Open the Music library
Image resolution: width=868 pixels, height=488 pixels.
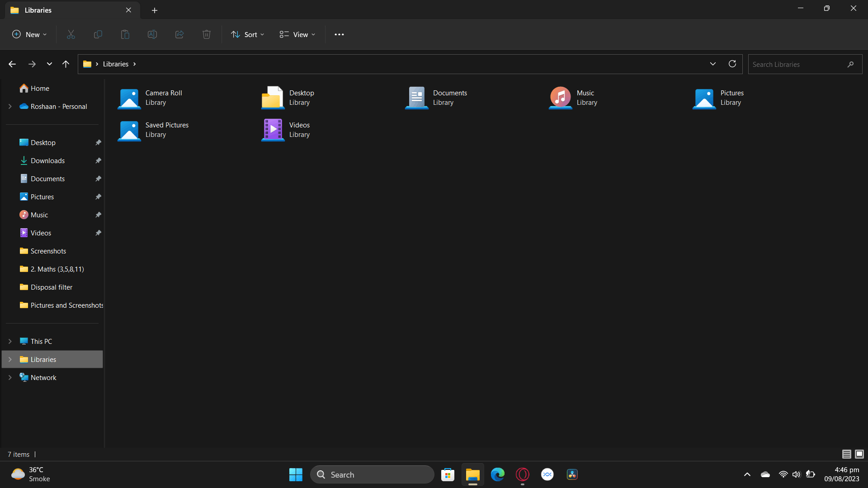click(x=573, y=98)
